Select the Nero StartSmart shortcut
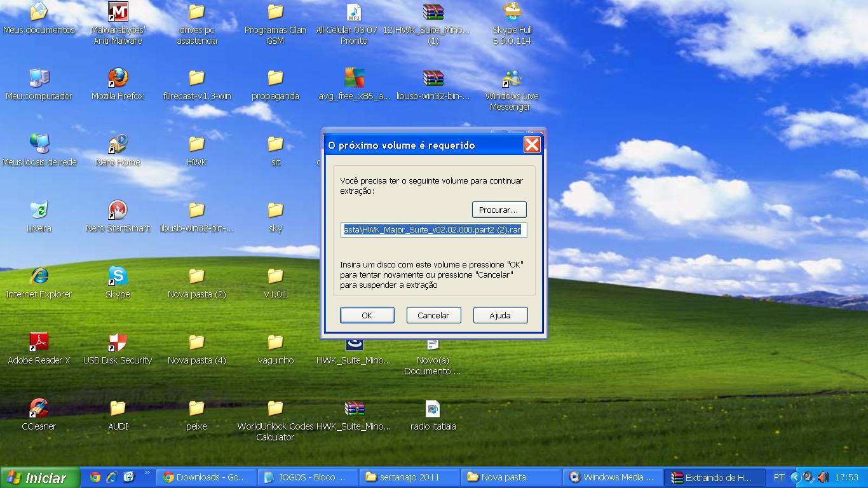 (118, 217)
